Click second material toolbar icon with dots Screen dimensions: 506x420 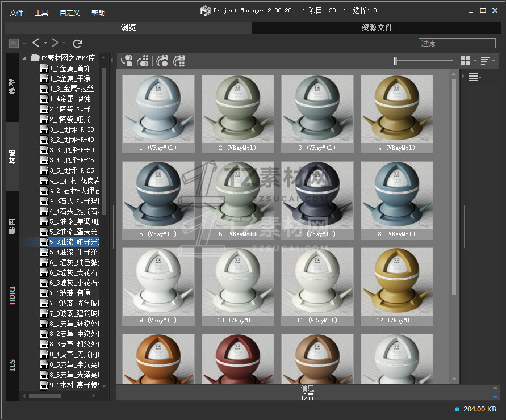tap(144, 61)
